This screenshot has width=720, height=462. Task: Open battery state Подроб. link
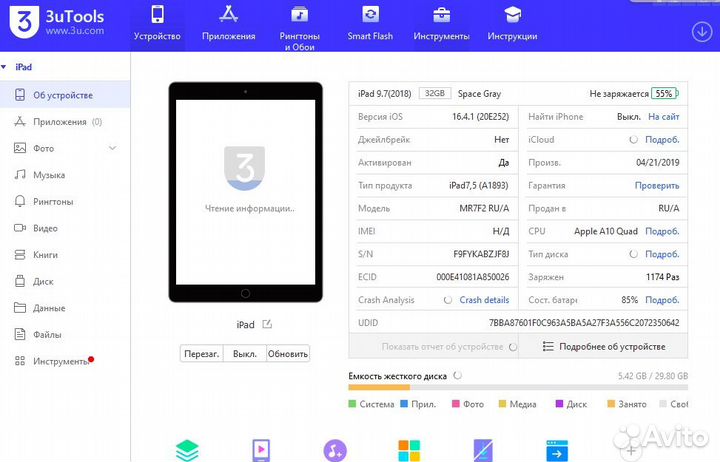(x=662, y=300)
